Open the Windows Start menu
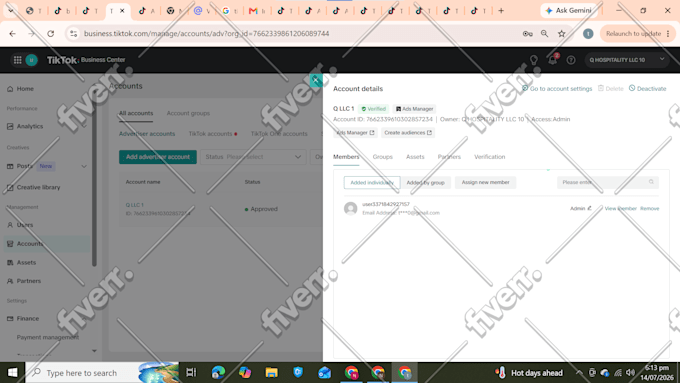This screenshot has width=680, height=383. tap(13, 372)
